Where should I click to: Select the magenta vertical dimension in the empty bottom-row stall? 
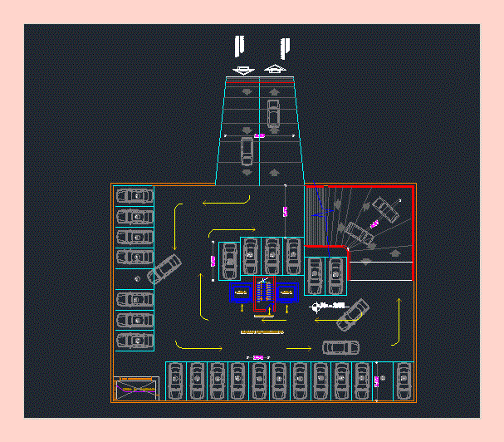click(x=377, y=381)
